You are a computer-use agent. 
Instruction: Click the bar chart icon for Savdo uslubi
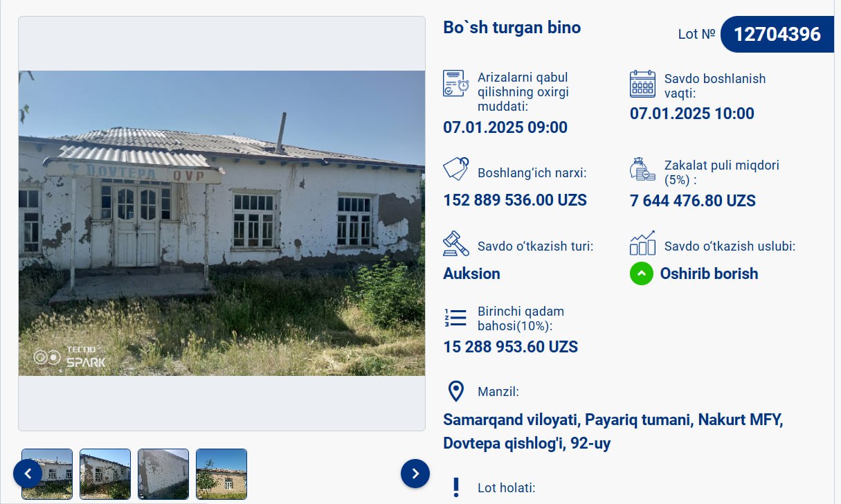click(642, 244)
